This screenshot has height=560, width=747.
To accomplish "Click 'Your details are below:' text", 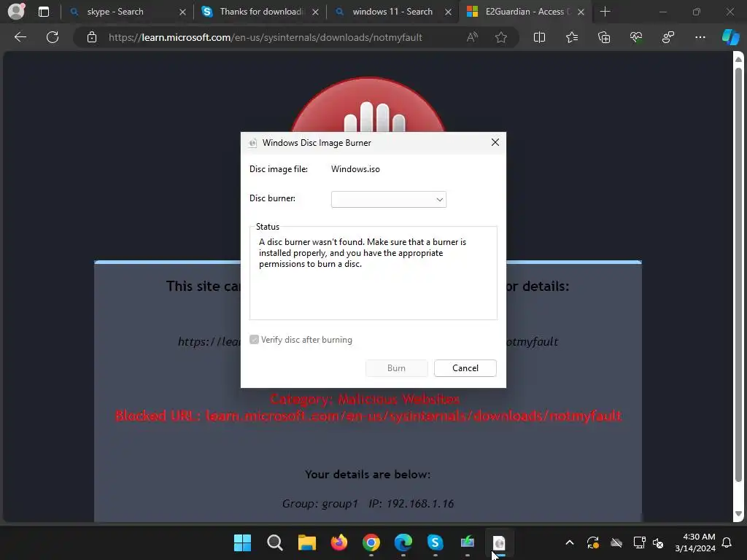I will click(x=368, y=474).
